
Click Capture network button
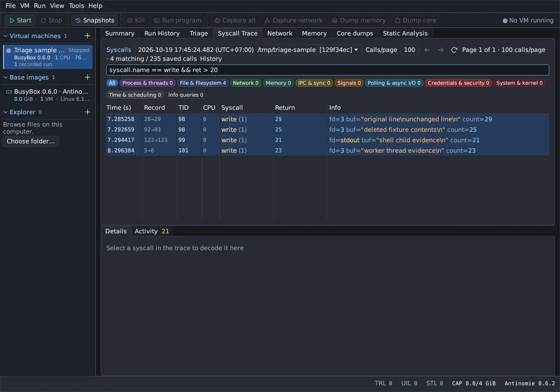point(293,20)
